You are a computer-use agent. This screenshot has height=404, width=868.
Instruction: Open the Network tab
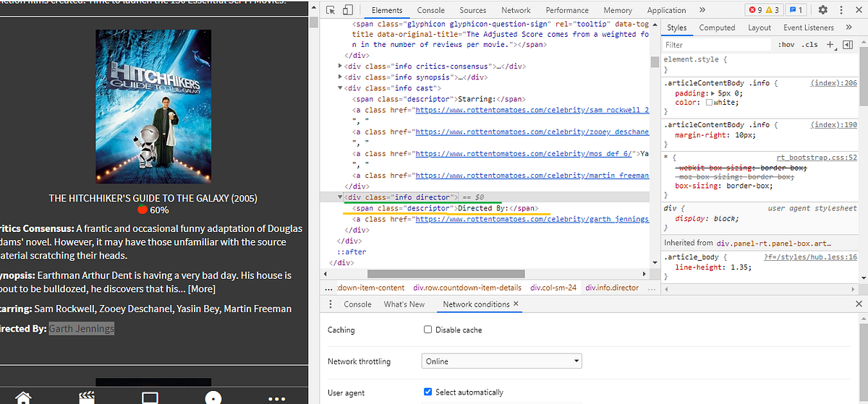(x=516, y=10)
